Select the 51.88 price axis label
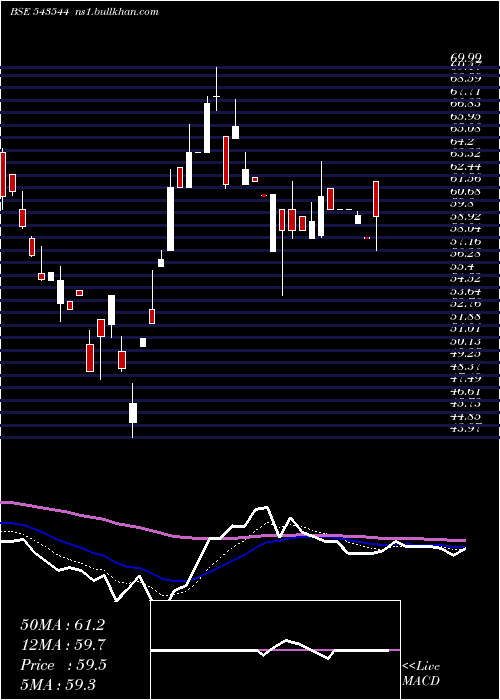 (466, 317)
